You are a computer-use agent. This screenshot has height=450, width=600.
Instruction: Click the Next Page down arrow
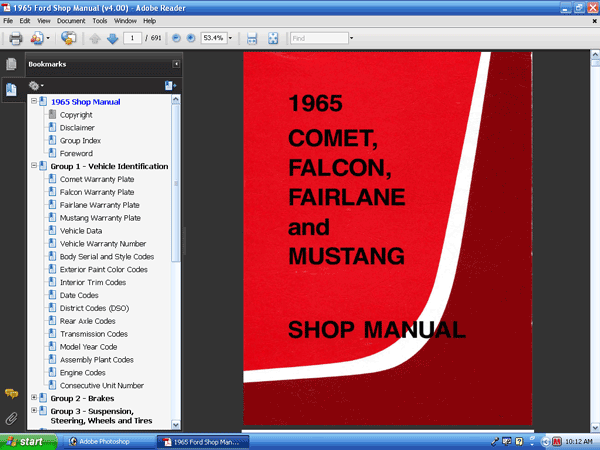(112, 38)
